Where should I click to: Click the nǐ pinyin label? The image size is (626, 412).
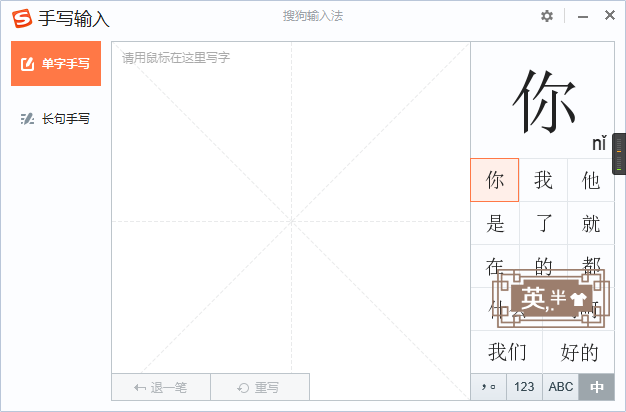pos(599,143)
